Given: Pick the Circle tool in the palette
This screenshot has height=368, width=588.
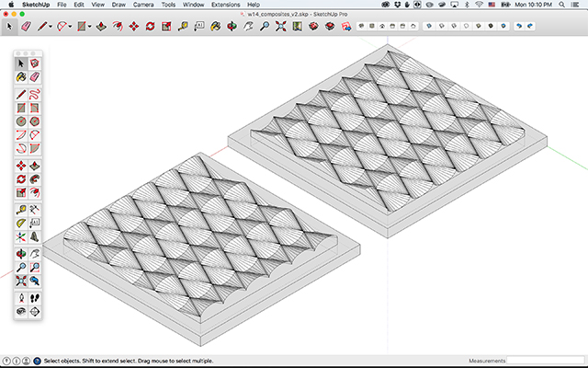Looking at the screenshot, I should [21, 121].
